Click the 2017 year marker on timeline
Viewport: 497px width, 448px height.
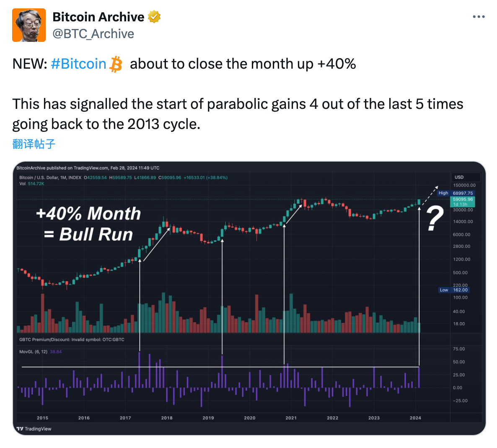click(x=125, y=418)
